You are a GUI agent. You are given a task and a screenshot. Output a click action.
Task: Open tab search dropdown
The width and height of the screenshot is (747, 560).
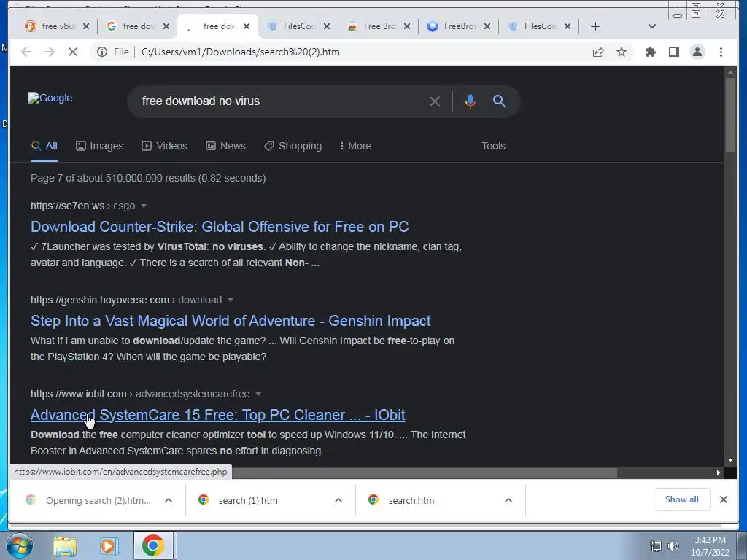(652, 26)
